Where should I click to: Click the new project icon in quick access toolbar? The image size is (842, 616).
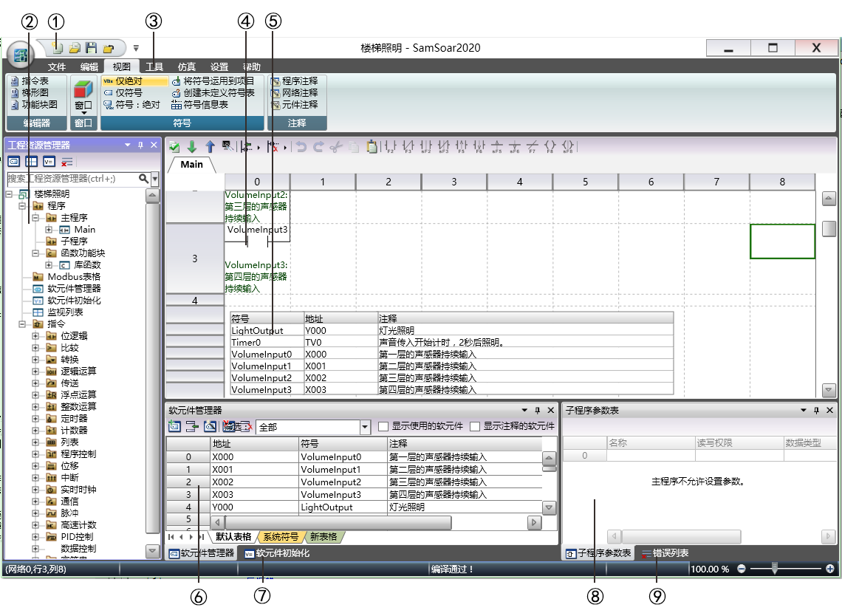pyautogui.click(x=58, y=49)
